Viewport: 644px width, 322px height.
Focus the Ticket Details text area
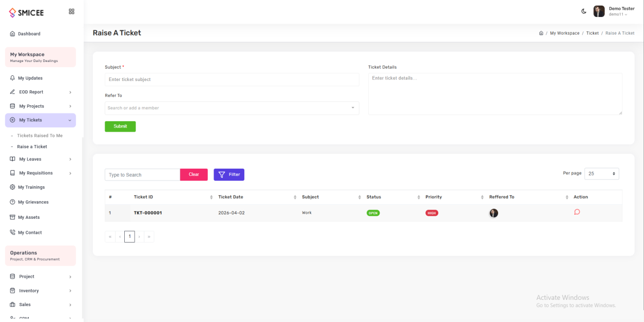click(x=495, y=94)
